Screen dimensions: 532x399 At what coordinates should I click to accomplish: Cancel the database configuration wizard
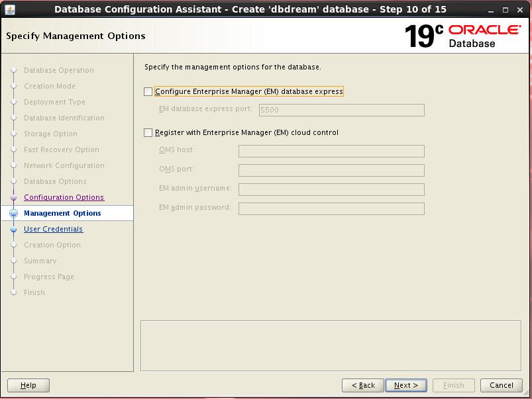pos(501,385)
